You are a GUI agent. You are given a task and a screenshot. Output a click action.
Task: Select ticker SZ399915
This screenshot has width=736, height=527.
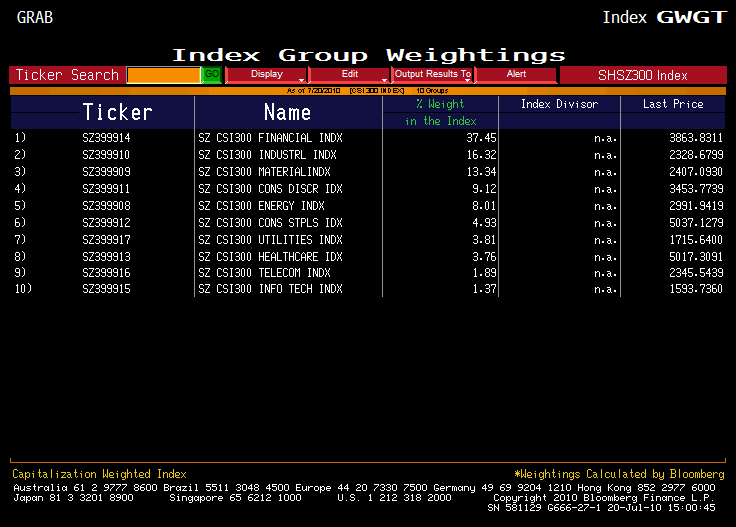[x=106, y=289]
